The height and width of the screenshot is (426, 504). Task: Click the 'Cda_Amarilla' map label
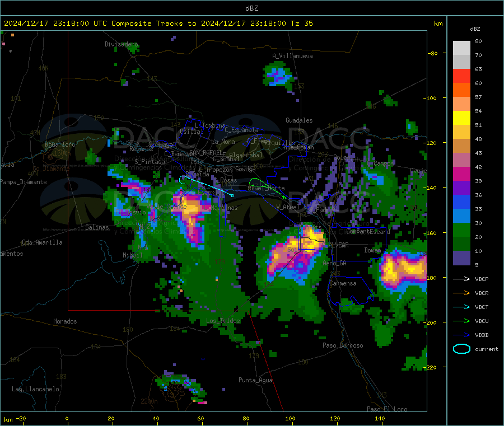pos(42,242)
